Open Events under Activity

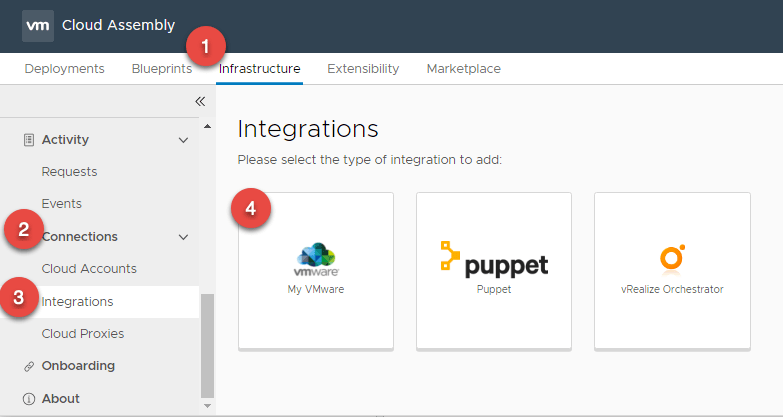[x=61, y=204]
